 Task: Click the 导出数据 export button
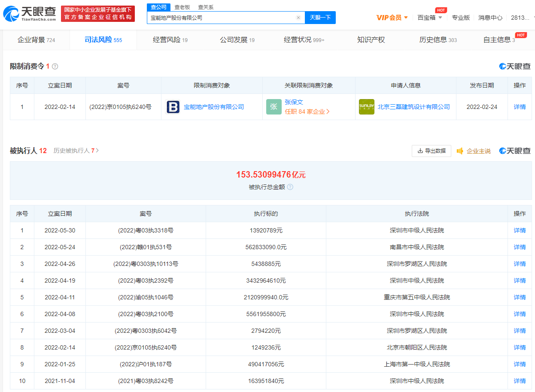[x=431, y=151]
